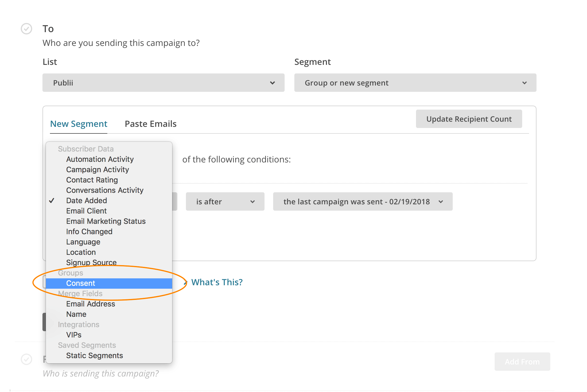Open the Segment dropdown for group selection
This screenshot has height=392, width=587.
(415, 83)
